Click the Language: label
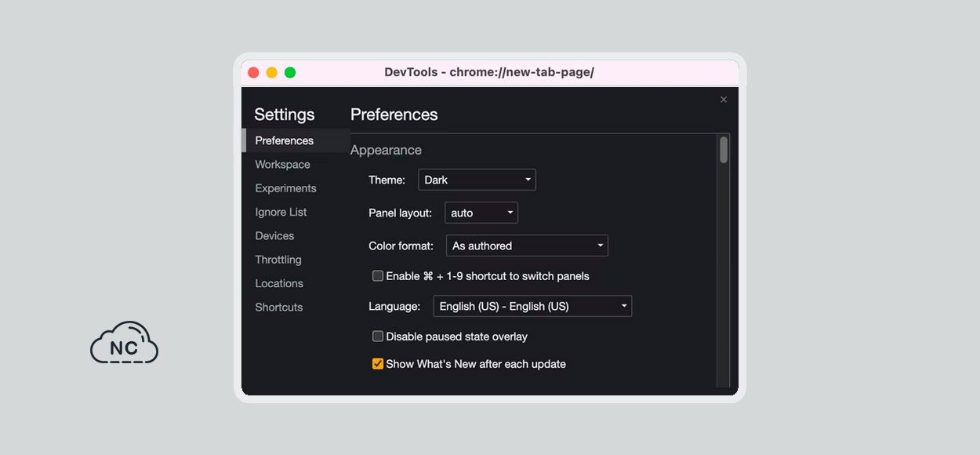The height and width of the screenshot is (455, 980). [x=394, y=306]
